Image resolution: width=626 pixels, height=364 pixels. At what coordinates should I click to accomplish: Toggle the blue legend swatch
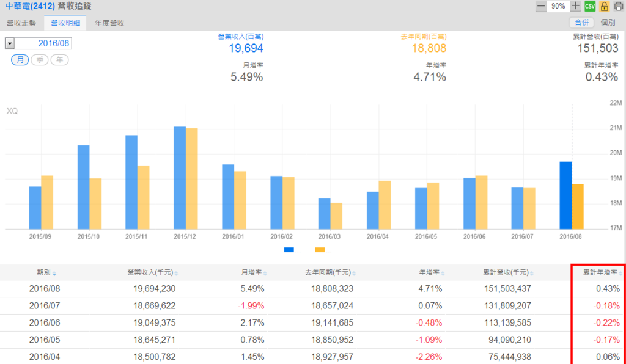coord(289,250)
